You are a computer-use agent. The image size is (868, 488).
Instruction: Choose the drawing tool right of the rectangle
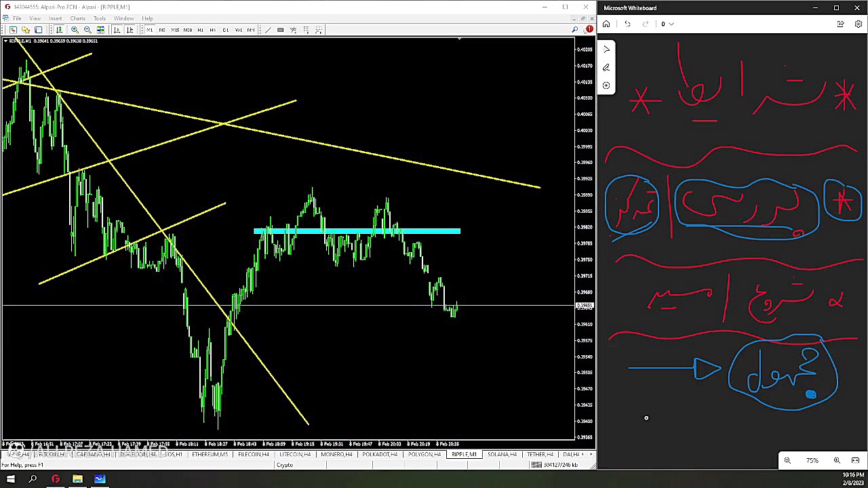293,30
